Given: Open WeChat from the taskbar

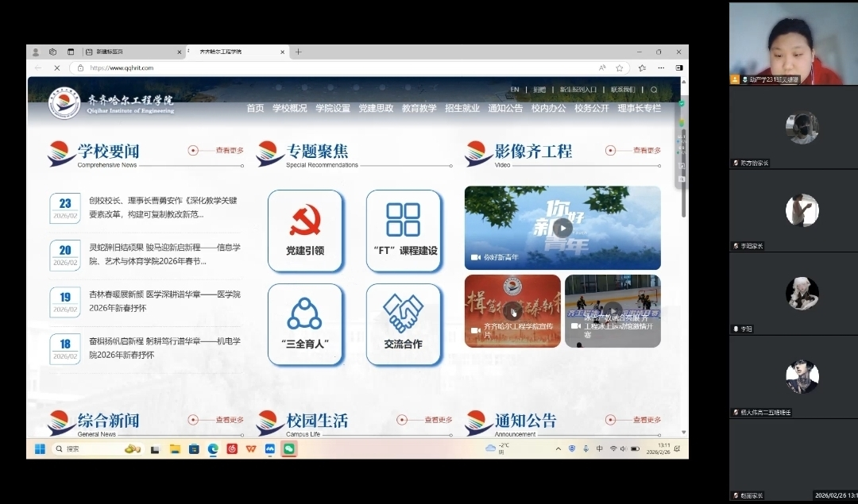Looking at the screenshot, I should click(x=289, y=448).
